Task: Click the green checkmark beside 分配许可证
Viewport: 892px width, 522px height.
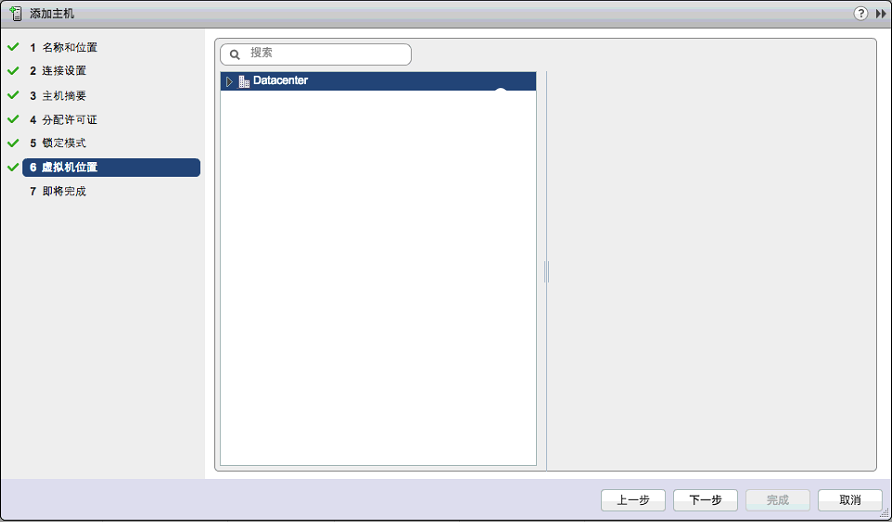Action: 13,119
